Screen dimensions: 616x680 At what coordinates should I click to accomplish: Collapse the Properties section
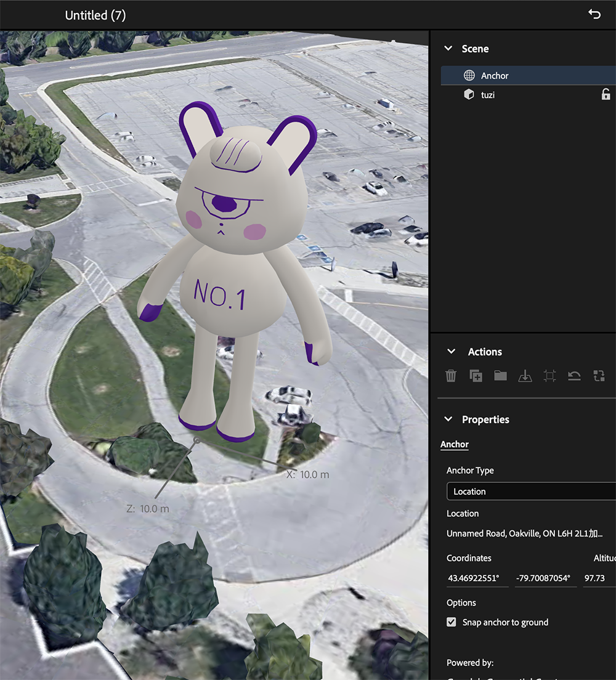tap(448, 419)
